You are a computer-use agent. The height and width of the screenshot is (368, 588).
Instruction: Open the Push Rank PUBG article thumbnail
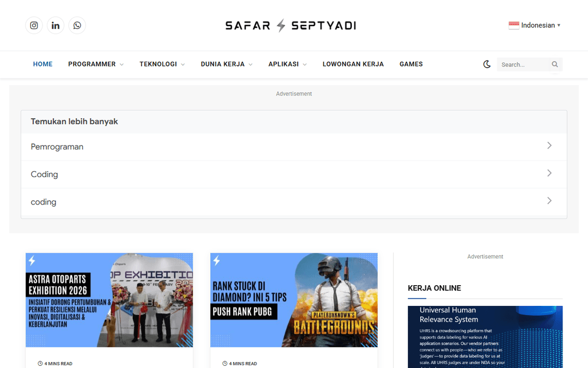click(294, 300)
